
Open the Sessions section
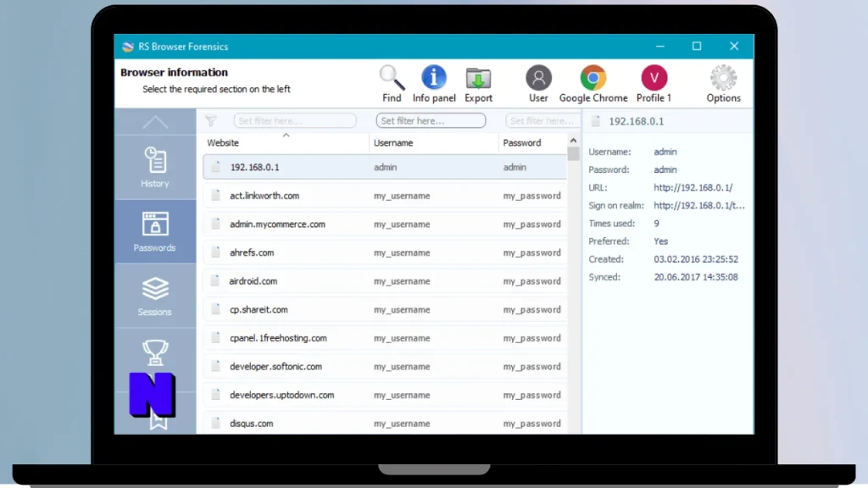click(155, 296)
